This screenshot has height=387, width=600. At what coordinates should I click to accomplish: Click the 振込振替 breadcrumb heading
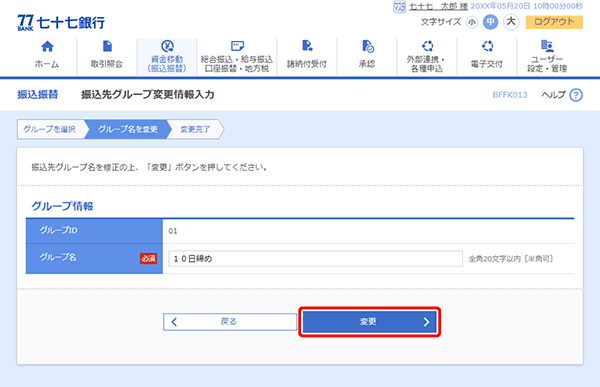38,95
